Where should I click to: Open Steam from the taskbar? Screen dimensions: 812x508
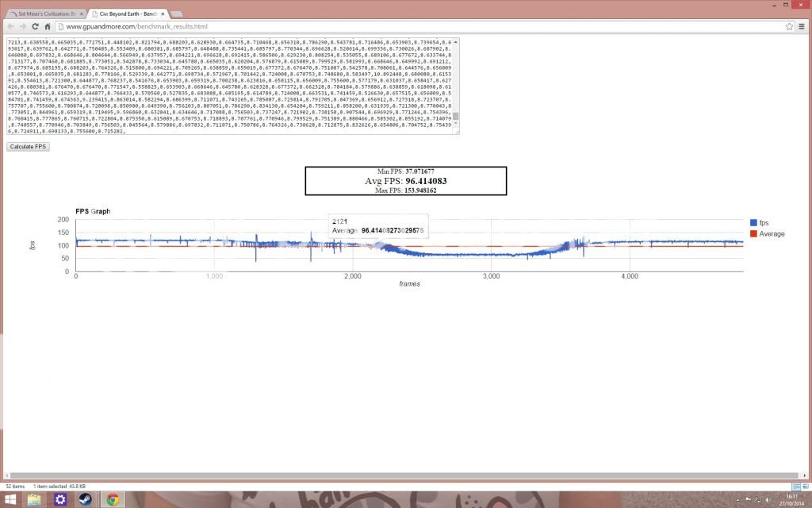(86, 499)
